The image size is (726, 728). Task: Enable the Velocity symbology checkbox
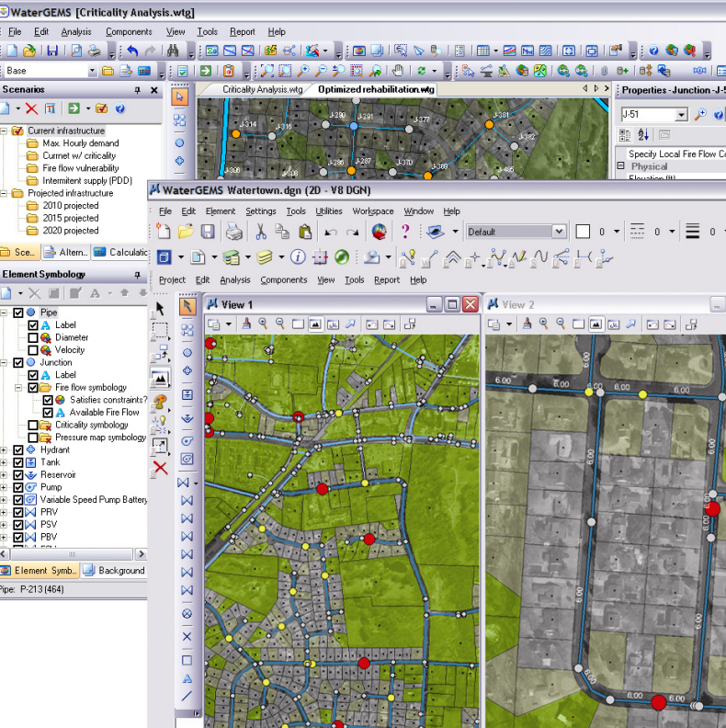[33, 350]
